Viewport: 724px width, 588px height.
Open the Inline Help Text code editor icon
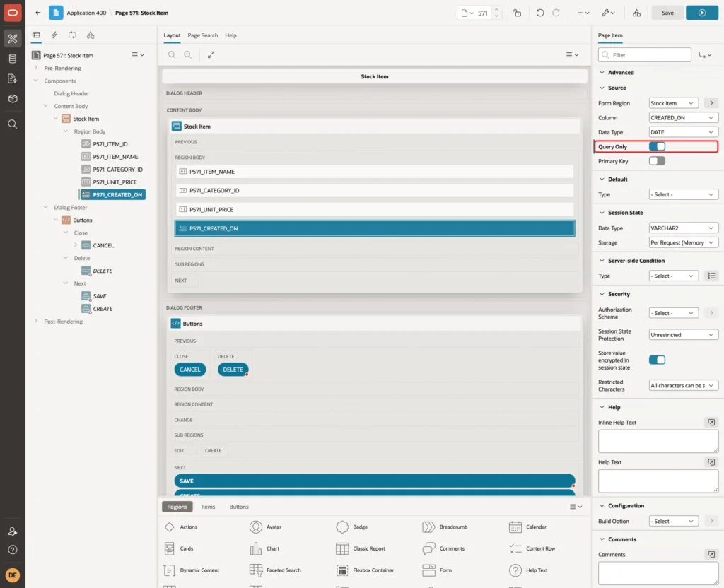pyautogui.click(x=711, y=423)
